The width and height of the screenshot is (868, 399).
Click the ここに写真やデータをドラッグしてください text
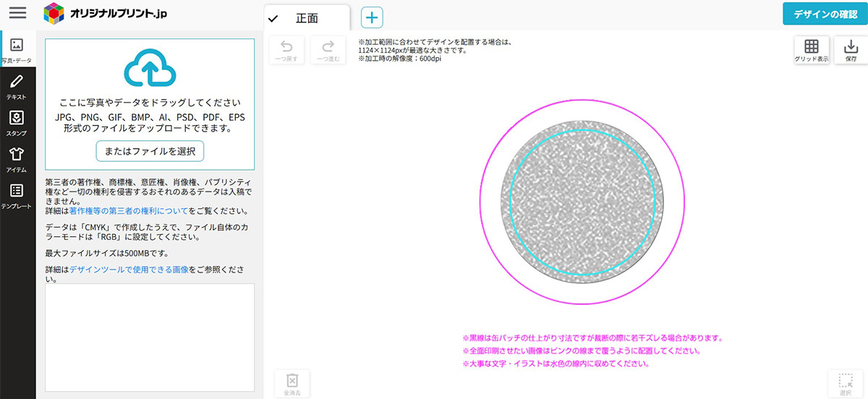[150, 103]
